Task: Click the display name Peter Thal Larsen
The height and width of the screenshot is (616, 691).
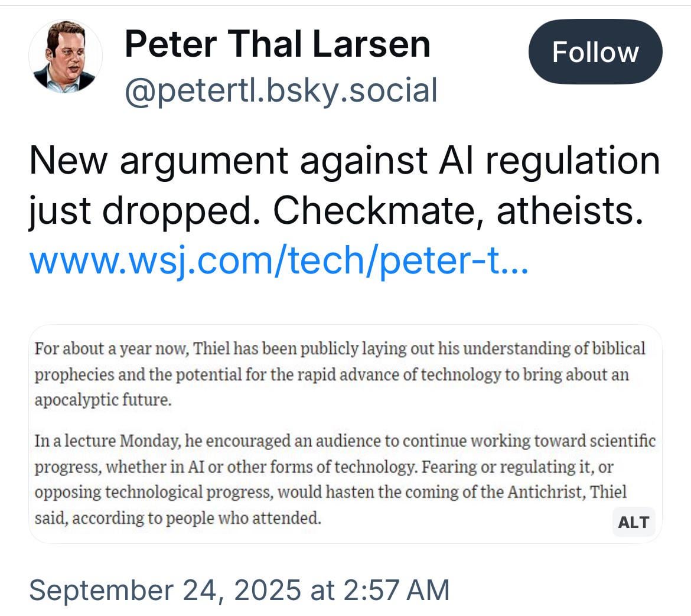Action: click(x=277, y=44)
